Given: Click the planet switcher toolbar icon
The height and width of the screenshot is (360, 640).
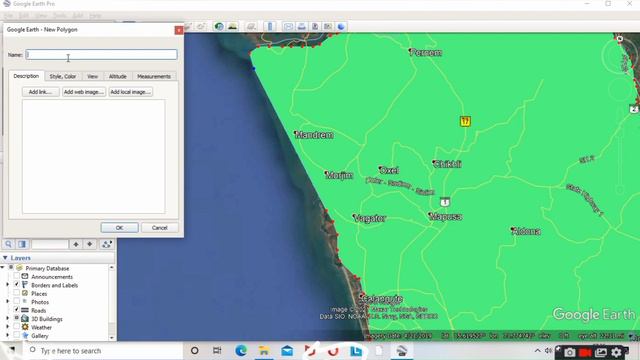Looking at the screenshot, I should (x=251, y=27).
